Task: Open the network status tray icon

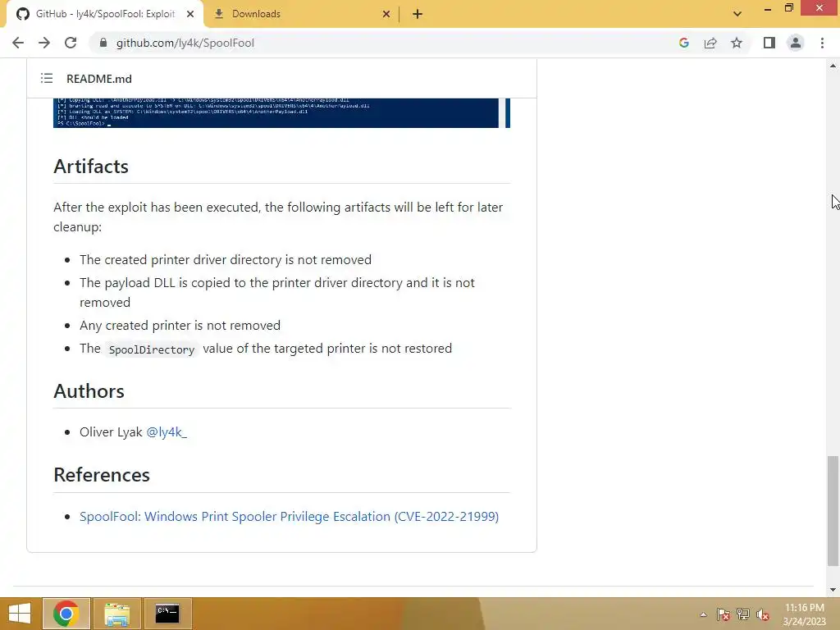Action: tap(743, 614)
